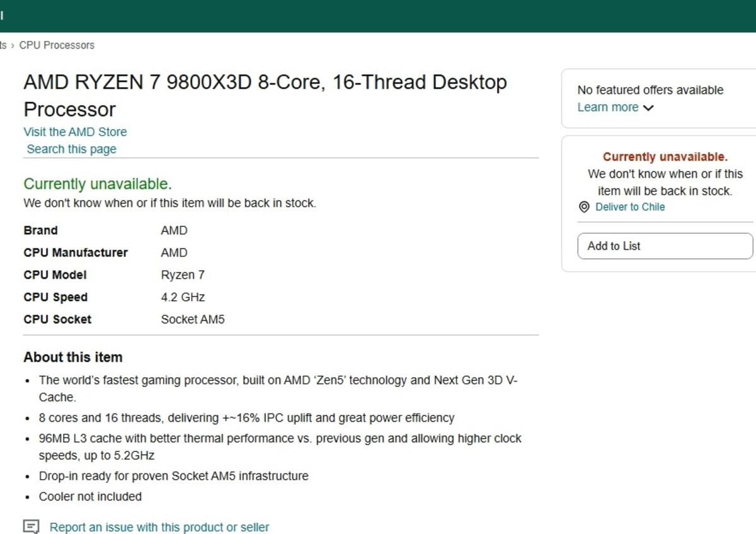The image size is (756, 534).
Task: Click the Add to List button
Action: (x=665, y=246)
